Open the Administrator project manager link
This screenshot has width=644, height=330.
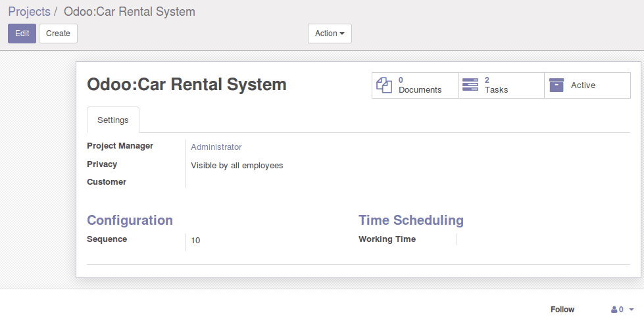tap(216, 147)
